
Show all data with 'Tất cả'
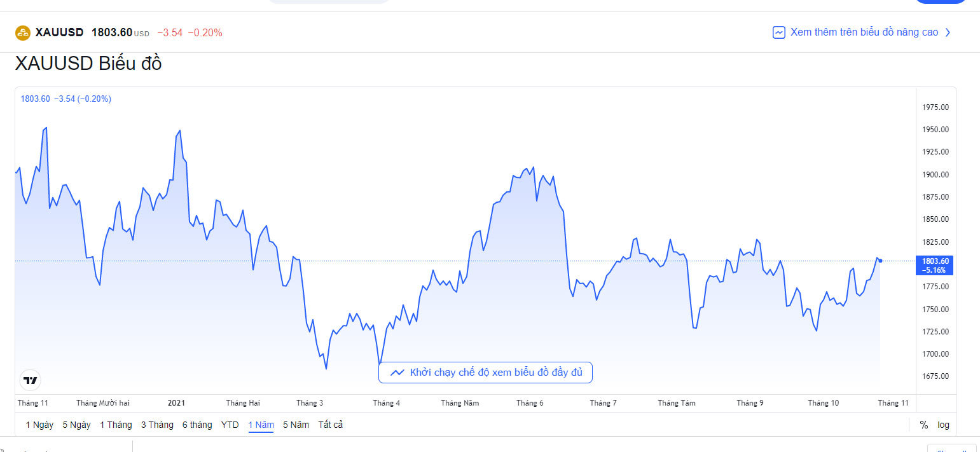pyautogui.click(x=331, y=425)
